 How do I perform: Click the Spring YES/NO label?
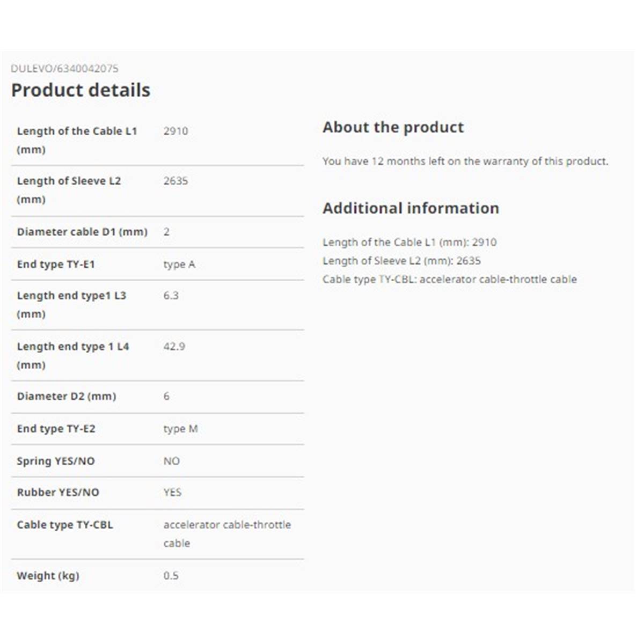click(x=56, y=461)
